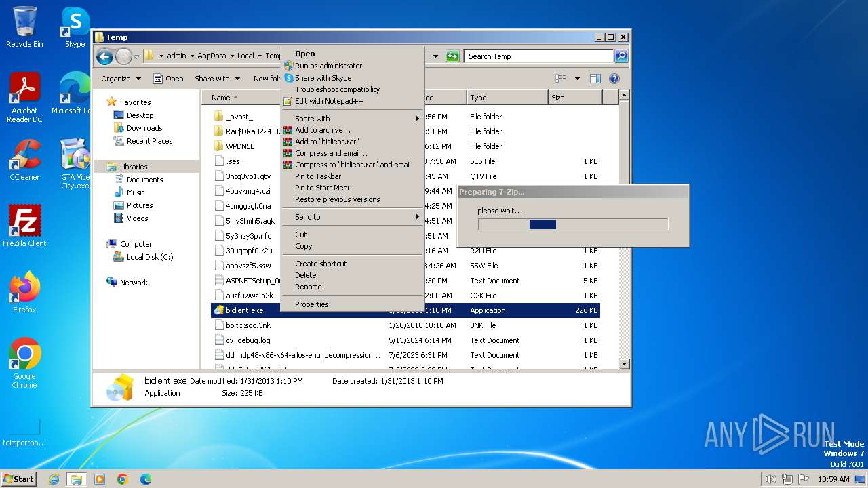This screenshot has height=488, width=868.
Task: Open recent pages dropdown arrow
Action: coord(137,56)
